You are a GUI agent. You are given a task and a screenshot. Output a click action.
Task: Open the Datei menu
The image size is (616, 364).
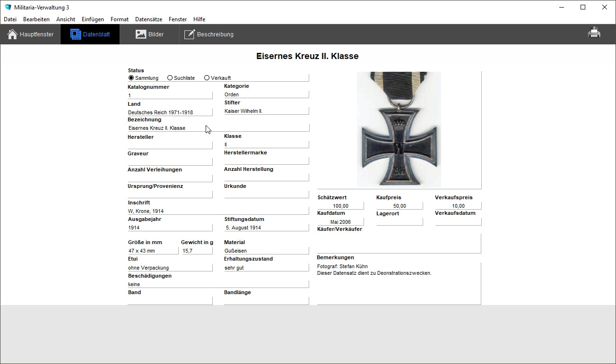click(x=10, y=19)
